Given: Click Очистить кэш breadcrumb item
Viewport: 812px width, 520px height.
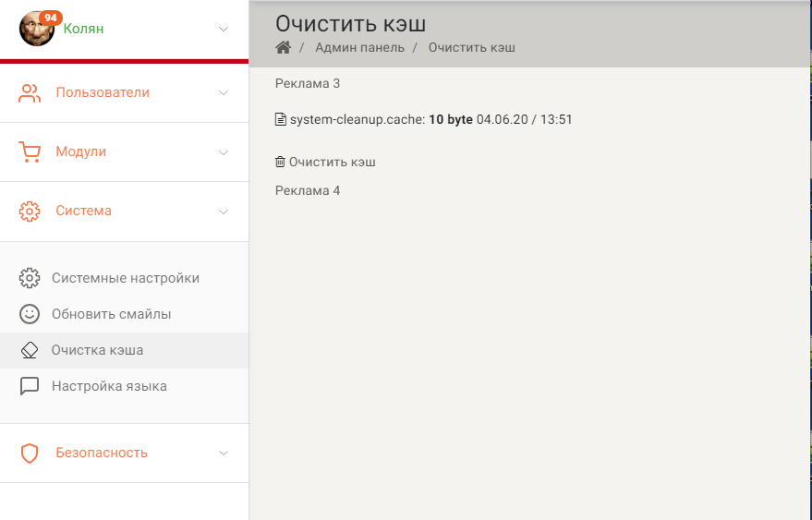Looking at the screenshot, I should (x=472, y=48).
